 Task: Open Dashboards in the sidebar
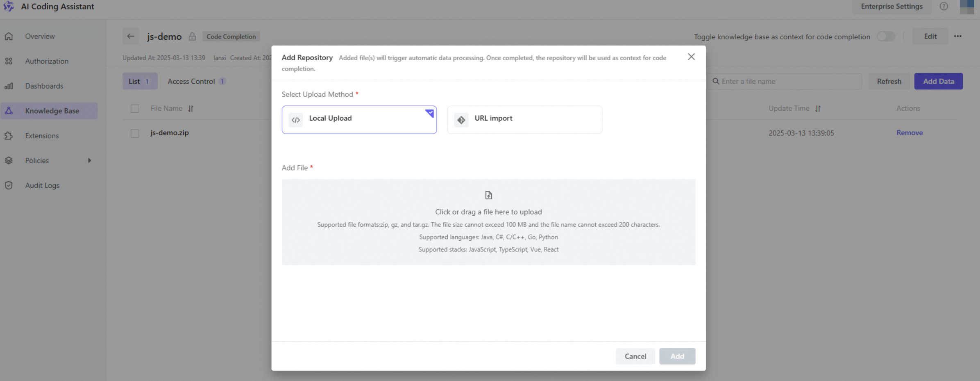click(49, 86)
